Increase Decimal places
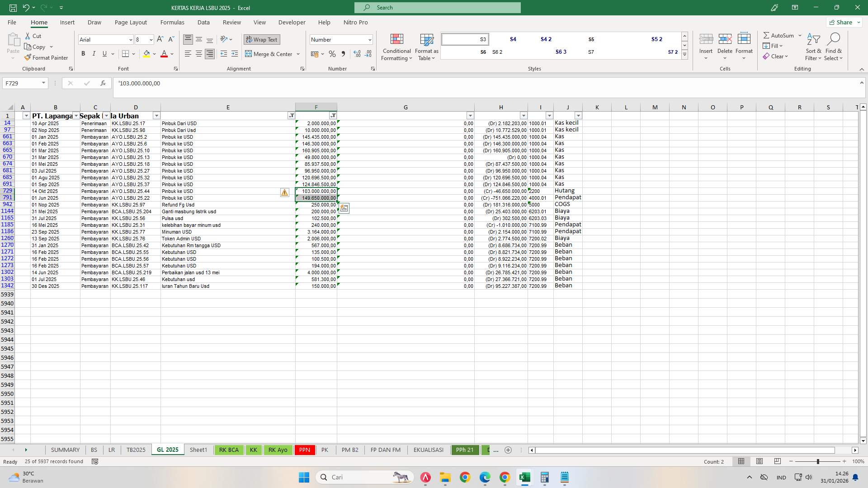 357,54
